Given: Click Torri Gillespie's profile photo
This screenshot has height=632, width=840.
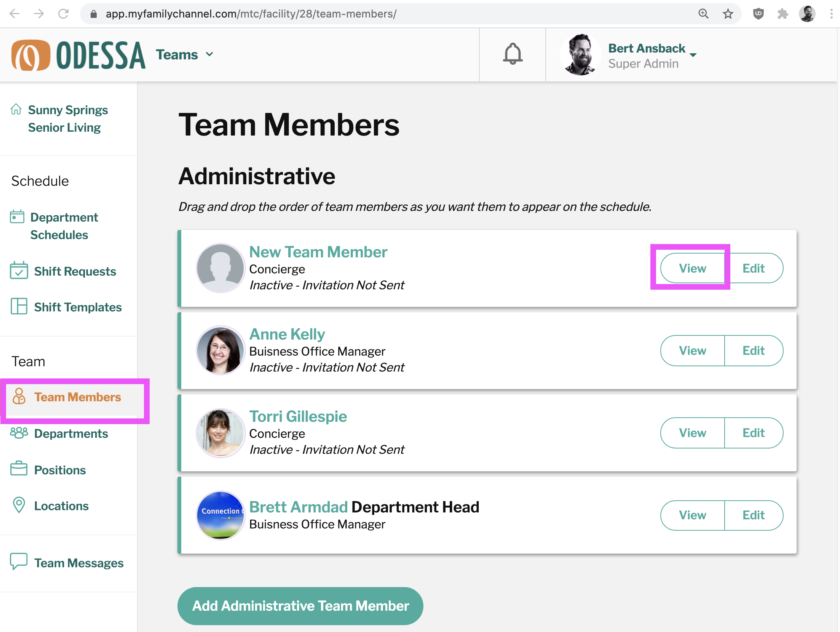Looking at the screenshot, I should click(x=220, y=433).
